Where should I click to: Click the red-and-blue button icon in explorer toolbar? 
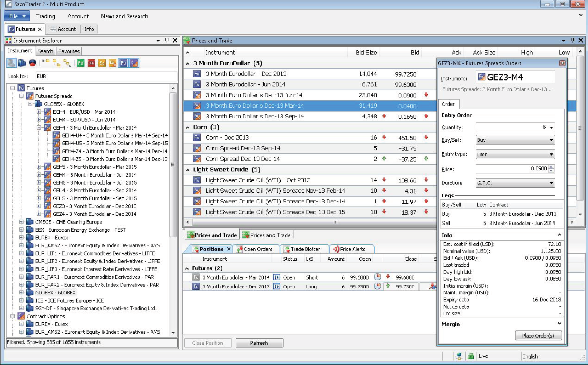click(x=33, y=63)
